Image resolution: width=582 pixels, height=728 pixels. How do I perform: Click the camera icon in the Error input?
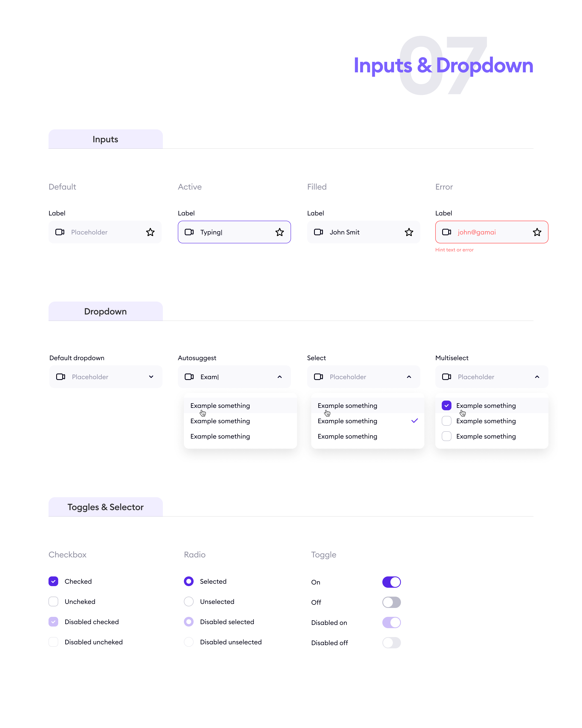tap(446, 232)
